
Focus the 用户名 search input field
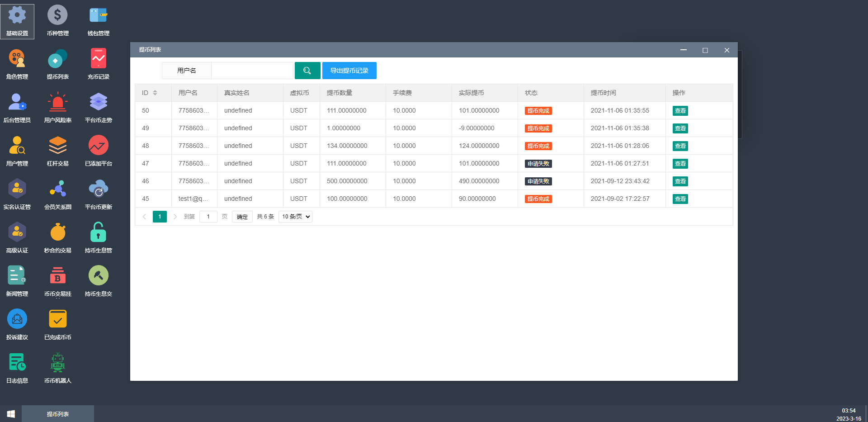252,71
